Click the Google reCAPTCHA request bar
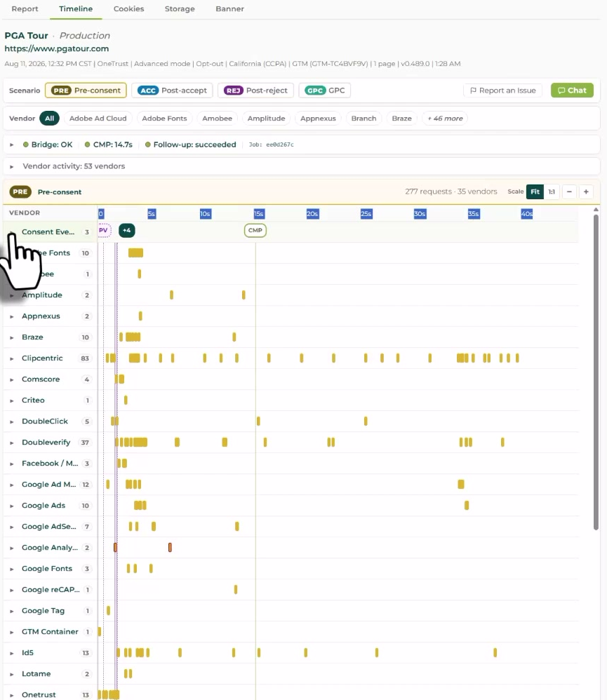This screenshot has width=607, height=700. coord(236,589)
